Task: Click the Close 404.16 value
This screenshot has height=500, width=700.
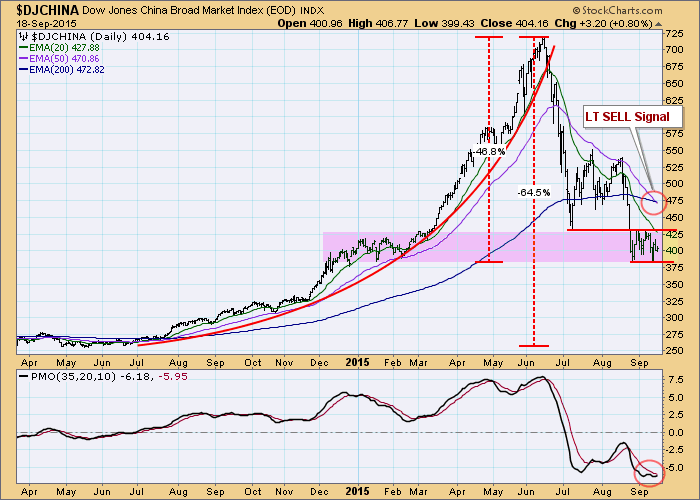Action: [515, 23]
